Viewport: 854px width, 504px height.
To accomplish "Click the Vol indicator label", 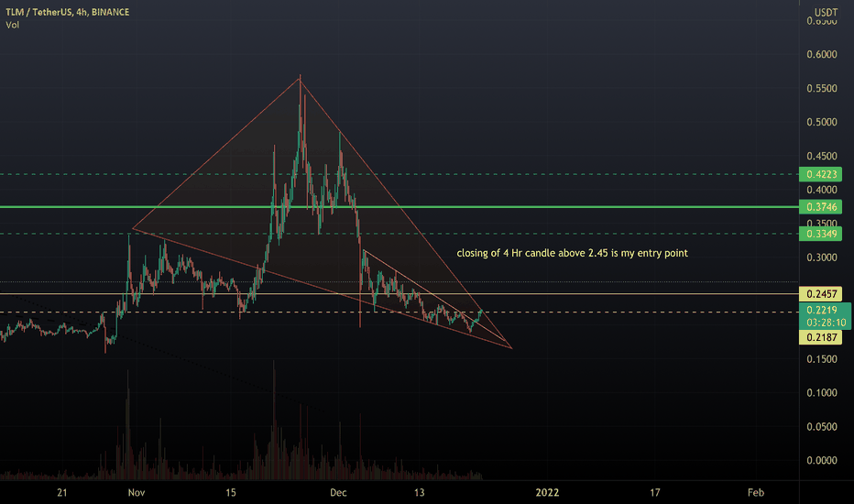I will click(13, 25).
